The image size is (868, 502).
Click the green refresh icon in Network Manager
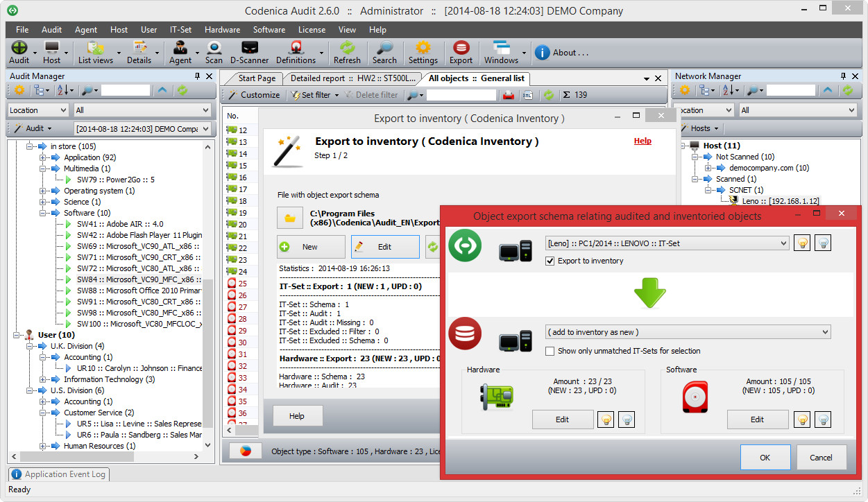tap(848, 90)
